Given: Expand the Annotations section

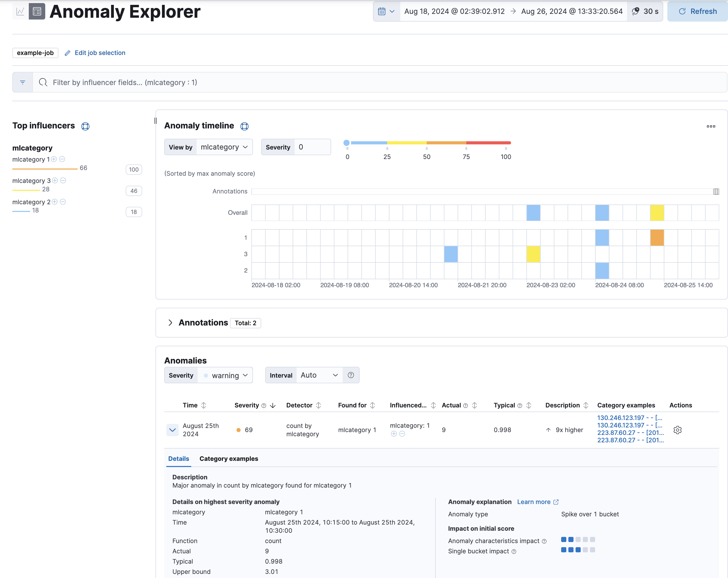Looking at the screenshot, I should (170, 323).
